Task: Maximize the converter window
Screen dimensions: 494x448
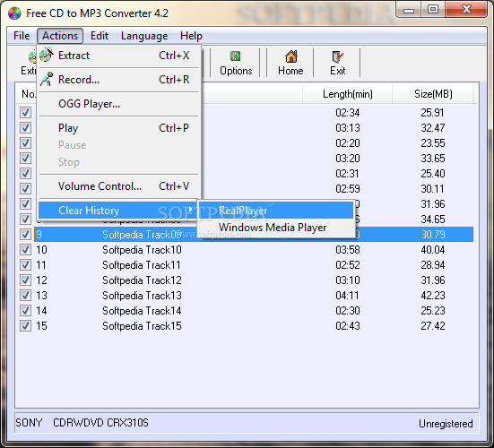Action: click(433, 10)
